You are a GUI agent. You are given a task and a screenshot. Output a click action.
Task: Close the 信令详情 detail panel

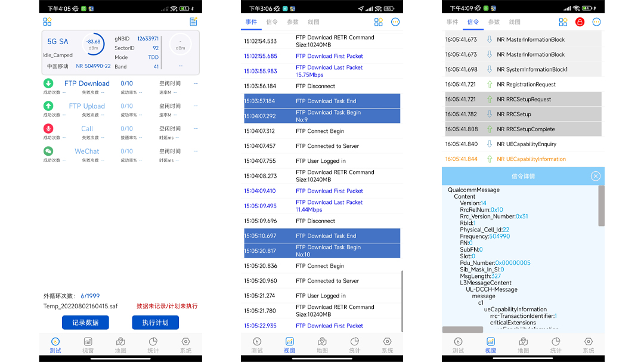coord(595,176)
